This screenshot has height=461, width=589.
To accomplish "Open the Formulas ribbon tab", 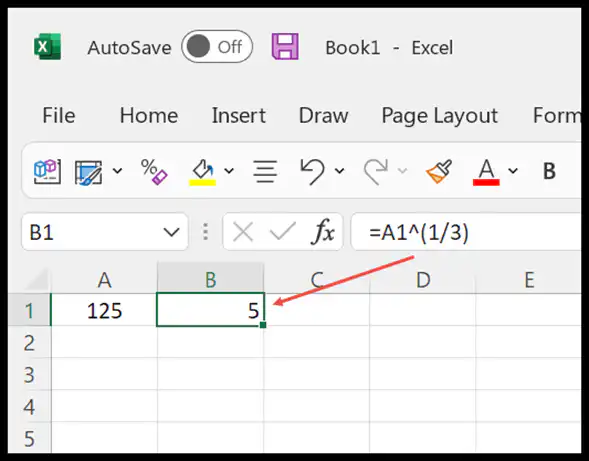I will coord(557,115).
